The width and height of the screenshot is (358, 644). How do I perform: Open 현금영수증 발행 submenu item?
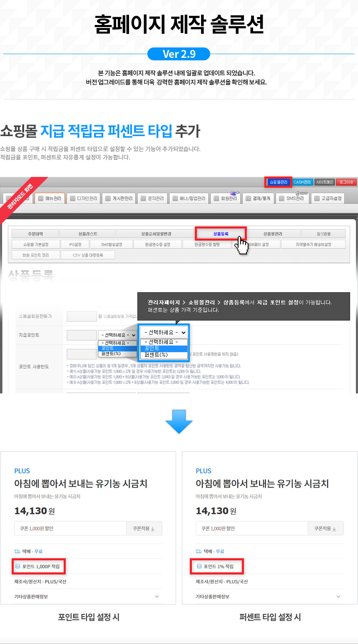tap(207, 244)
